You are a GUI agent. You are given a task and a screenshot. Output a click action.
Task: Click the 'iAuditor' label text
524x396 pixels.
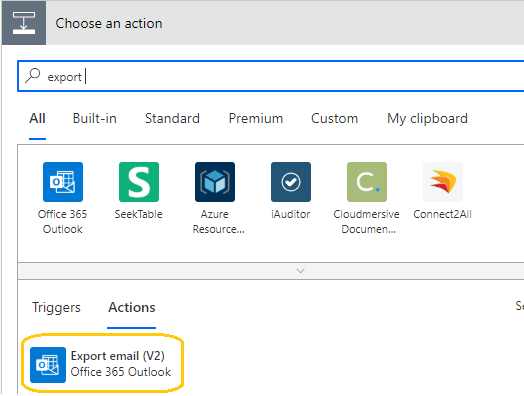pos(291,214)
